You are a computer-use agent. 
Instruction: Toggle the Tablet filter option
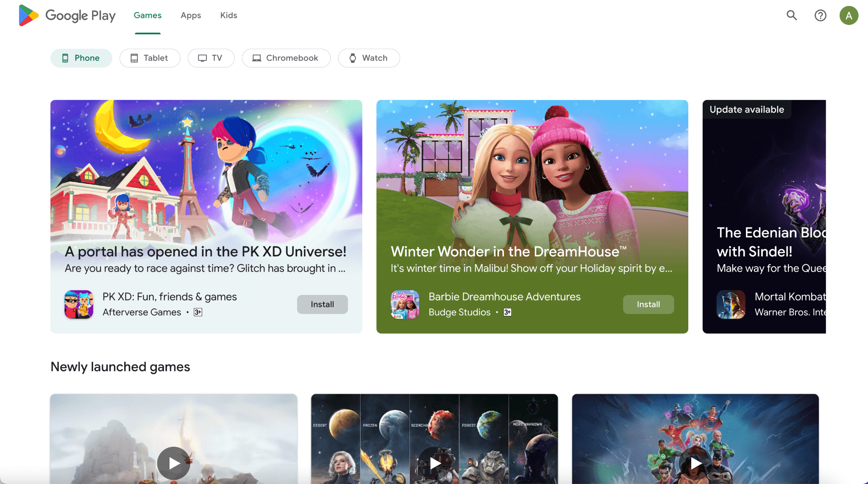pyautogui.click(x=148, y=58)
